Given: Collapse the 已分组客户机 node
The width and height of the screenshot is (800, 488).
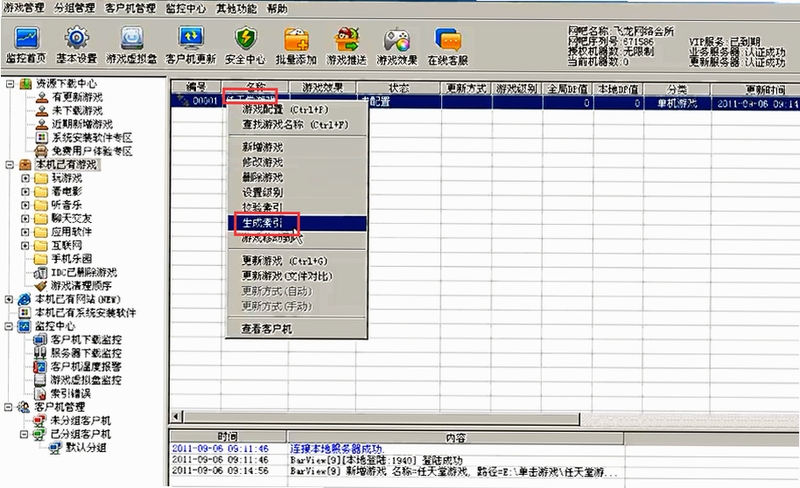Looking at the screenshot, I should tap(24, 434).
